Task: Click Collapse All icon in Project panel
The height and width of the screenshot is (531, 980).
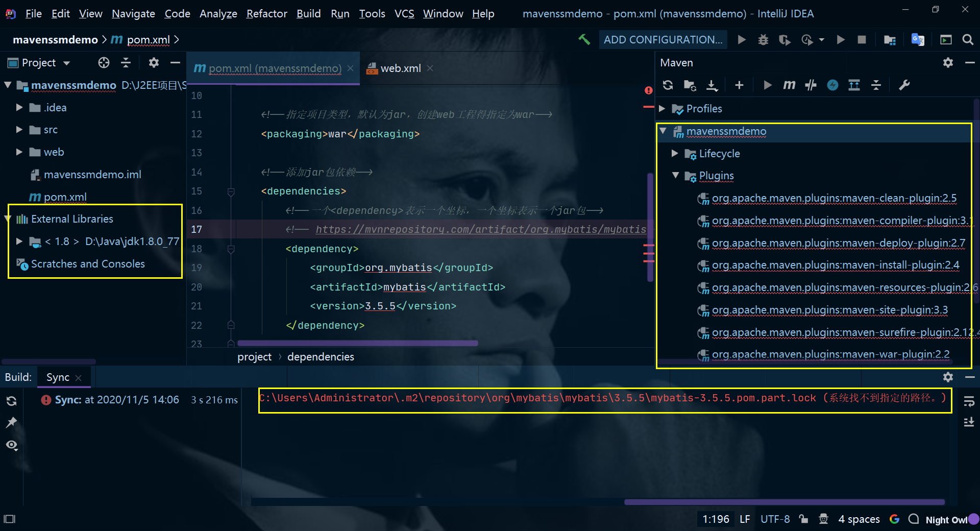Action: coord(126,63)
